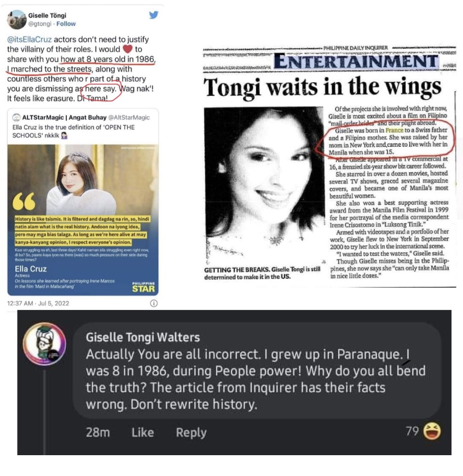This screenshot has width=463, height=476.
Task: Open the @AltStarMagic handle in quoted tweet
Action: 129,117
